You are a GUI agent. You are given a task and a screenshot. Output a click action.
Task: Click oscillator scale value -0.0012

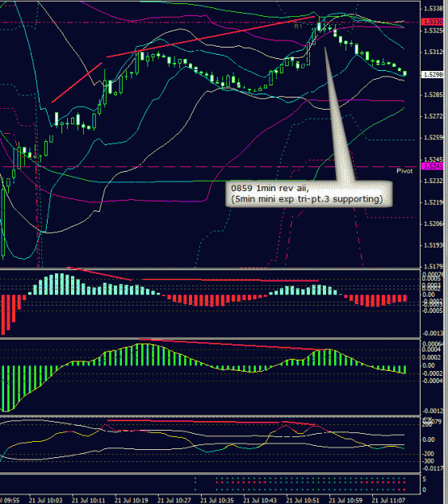[433, 410]
